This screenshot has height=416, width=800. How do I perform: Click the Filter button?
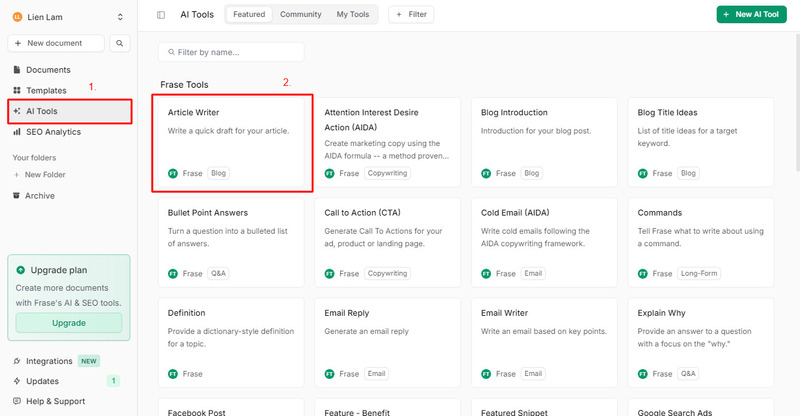click(411, 14)
